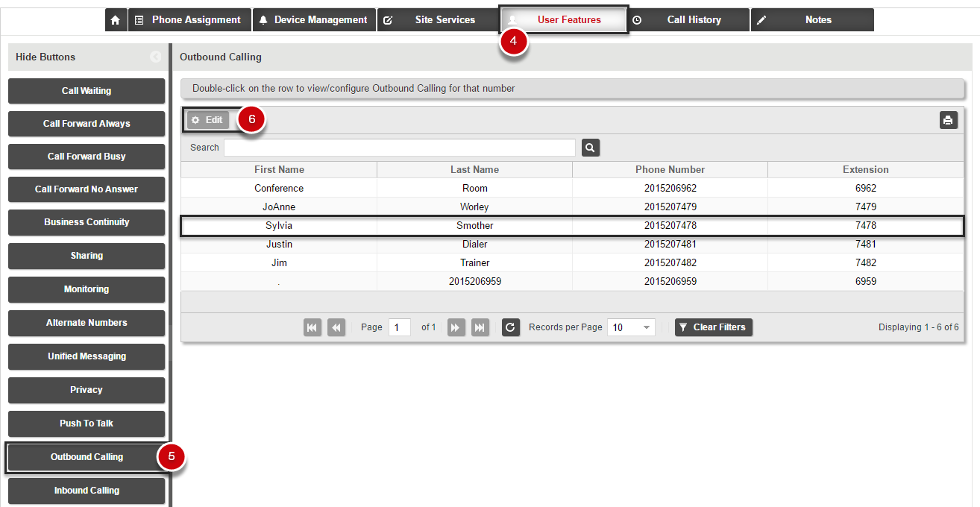This screenshot has width=980, height=507.
Task: Sort by Extension column
Action: 865,170
